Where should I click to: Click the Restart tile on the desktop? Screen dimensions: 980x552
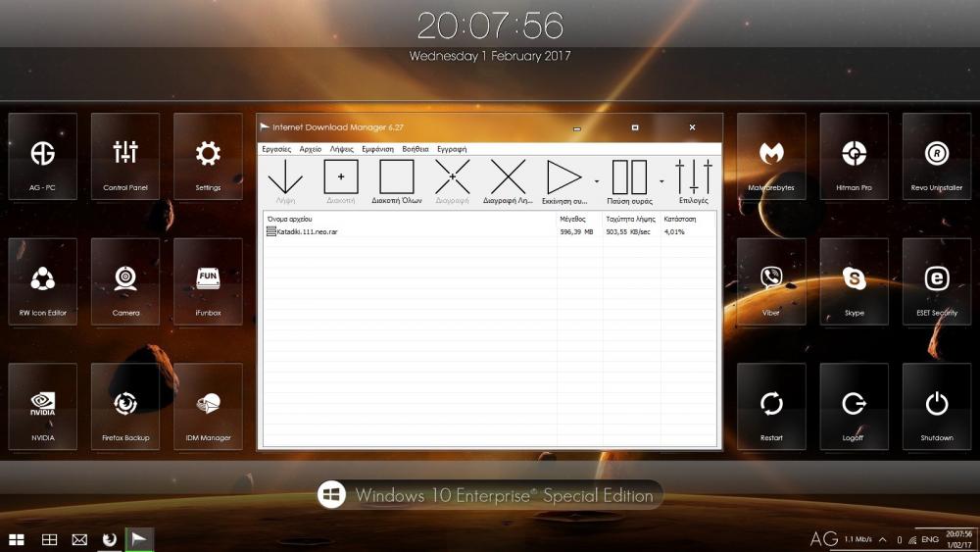[771, 407]
